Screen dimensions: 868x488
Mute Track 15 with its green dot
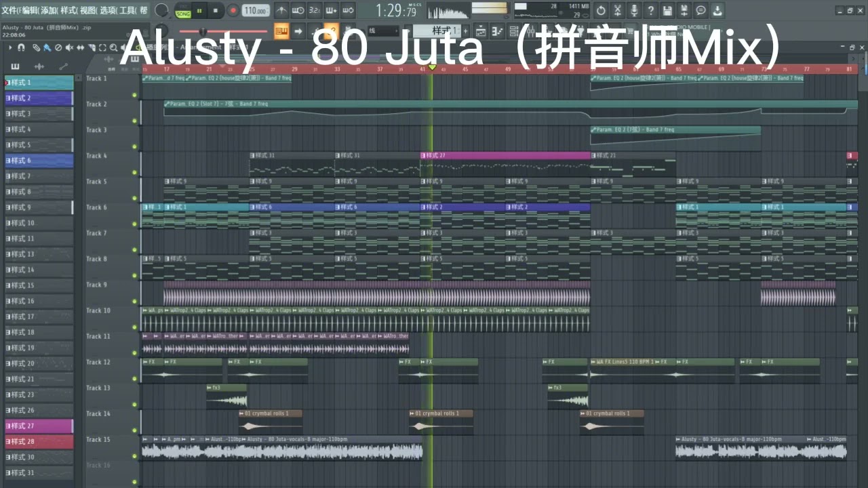[135, 456]
